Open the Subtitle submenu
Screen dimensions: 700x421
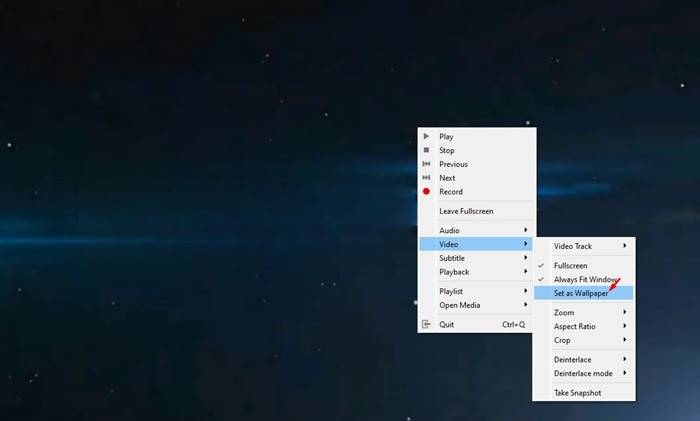tap(477, 258)
